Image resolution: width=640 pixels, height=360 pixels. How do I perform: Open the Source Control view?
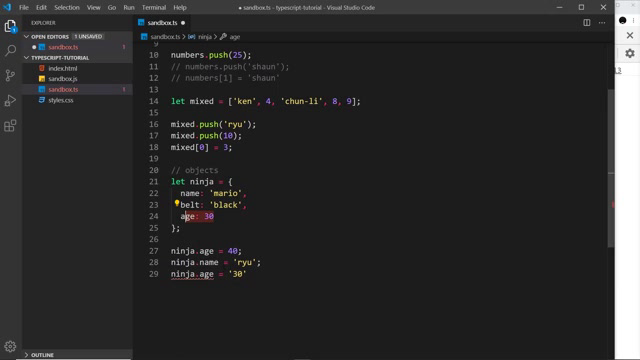[10, 76]
